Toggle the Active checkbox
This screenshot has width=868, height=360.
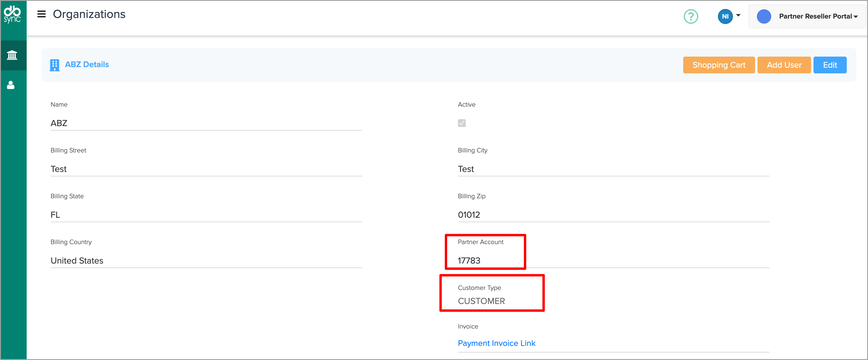[x=462, y=123]
